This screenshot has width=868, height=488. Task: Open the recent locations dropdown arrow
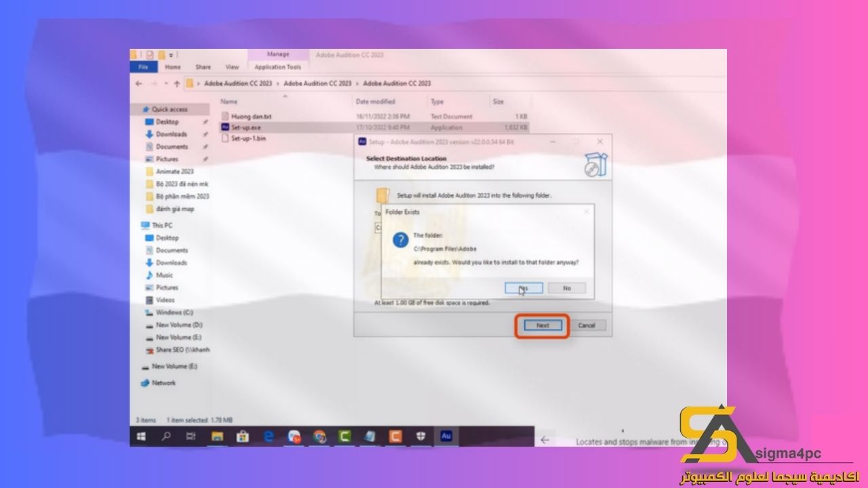coord(165,83)
